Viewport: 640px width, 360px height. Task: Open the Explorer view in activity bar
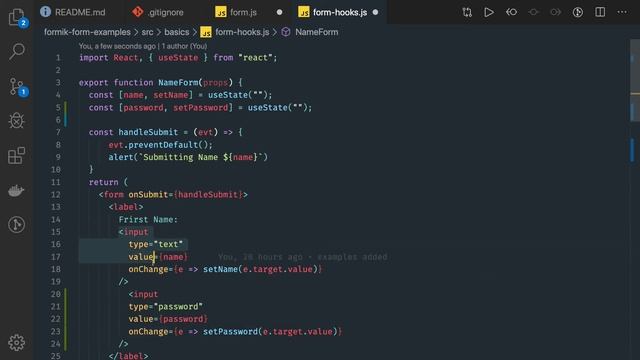(x=17, y=17)
